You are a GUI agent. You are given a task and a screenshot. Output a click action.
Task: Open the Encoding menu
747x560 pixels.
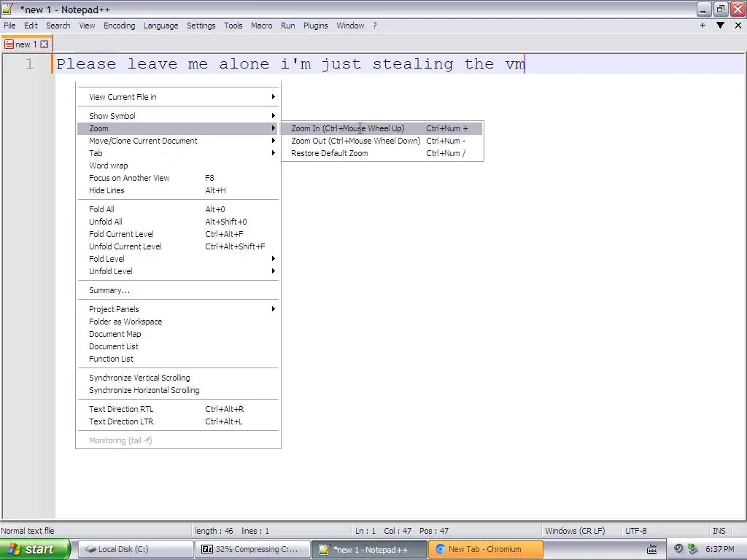pos(119,26)
